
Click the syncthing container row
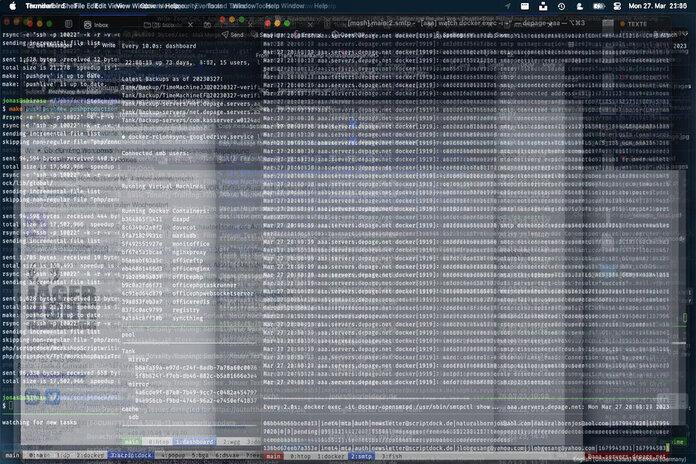[x=162, y=318]
